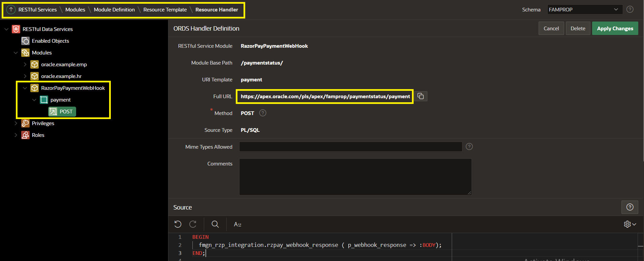The width and height of the screenshot is (644, 261).
Task: Select oracle.example.hr module
Action: coord(61,76)
